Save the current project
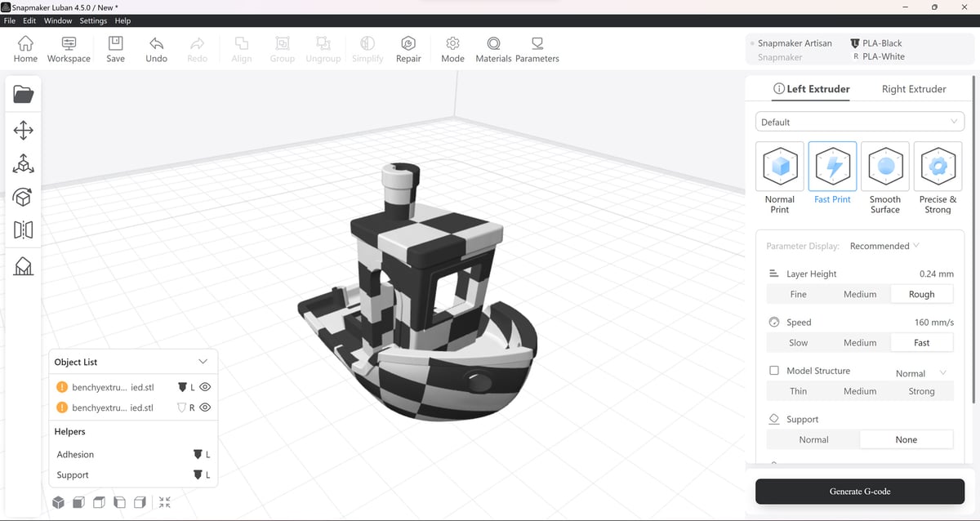This screenshot has width=980, height=521. 116,49
